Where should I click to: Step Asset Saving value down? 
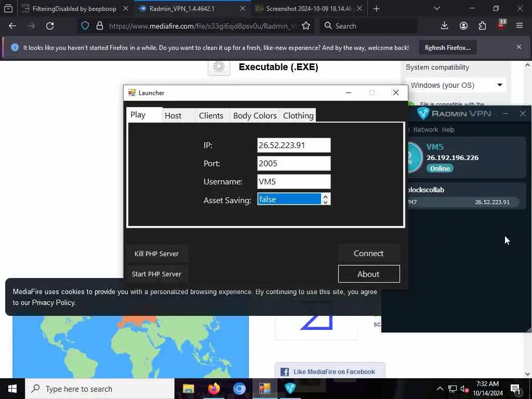pos(325,202)
